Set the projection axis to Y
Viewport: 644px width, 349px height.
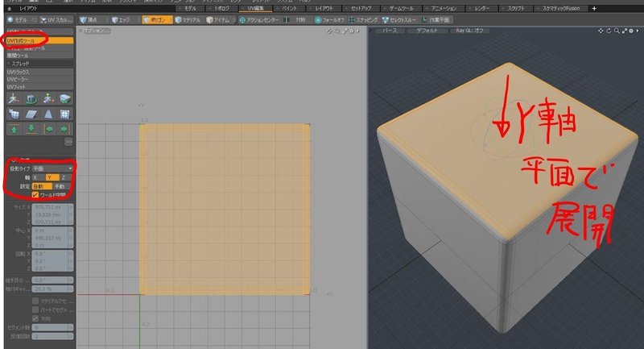[52, 177]
